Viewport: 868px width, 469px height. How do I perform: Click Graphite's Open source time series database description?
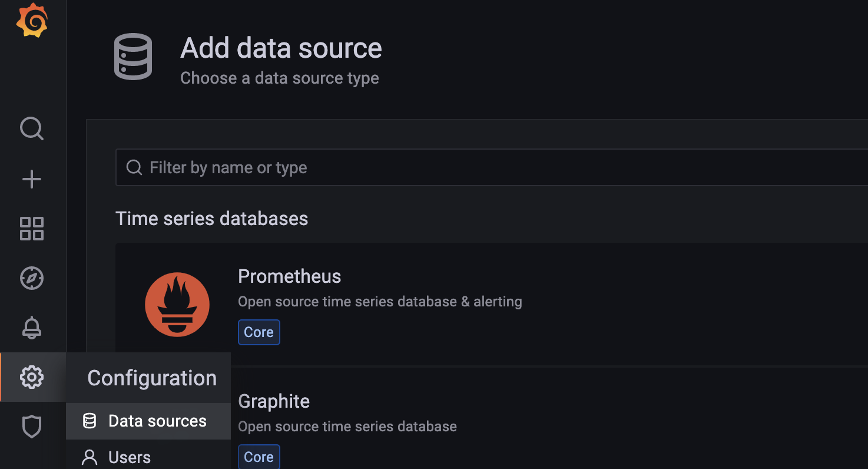[347, 427]
